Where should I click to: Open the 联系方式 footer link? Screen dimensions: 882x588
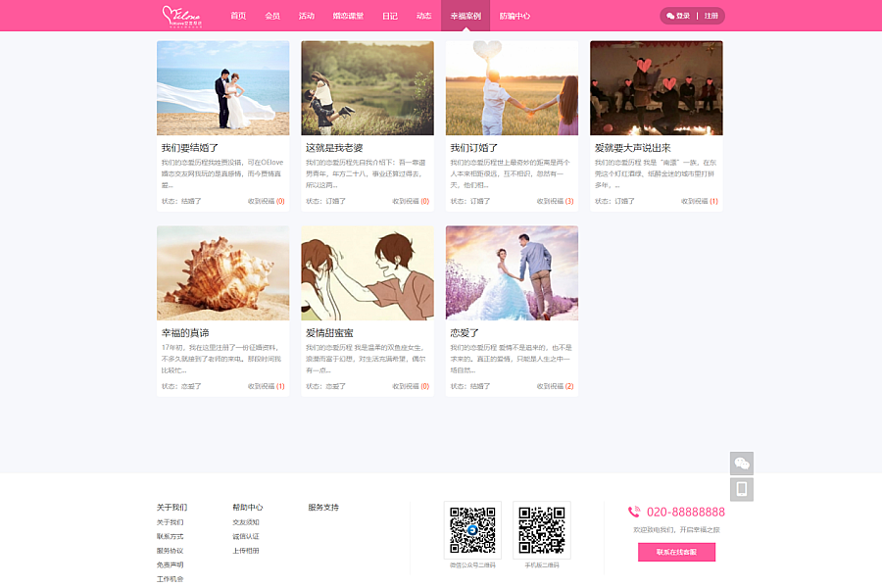pos(170,536)
